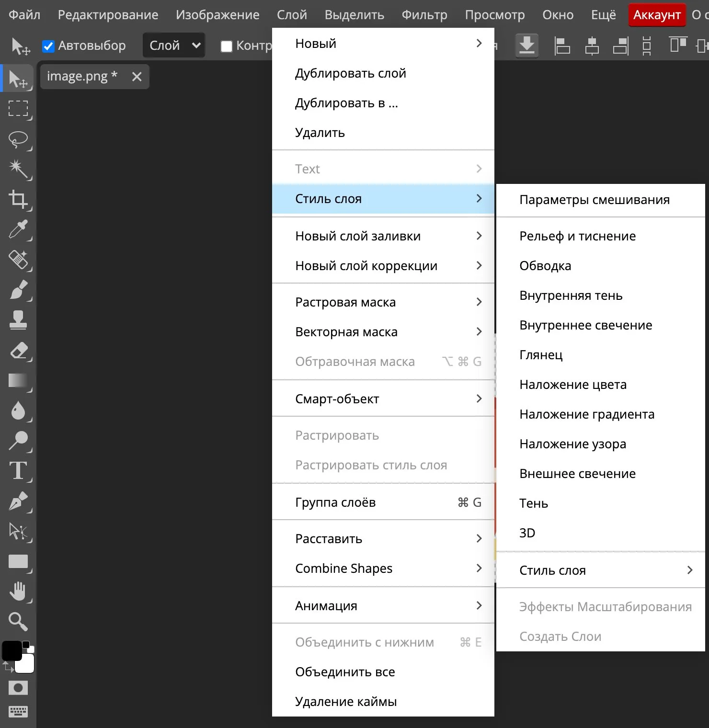Select the Spot Healing Brush tool

pyautogui.click(x=18, y=260)
